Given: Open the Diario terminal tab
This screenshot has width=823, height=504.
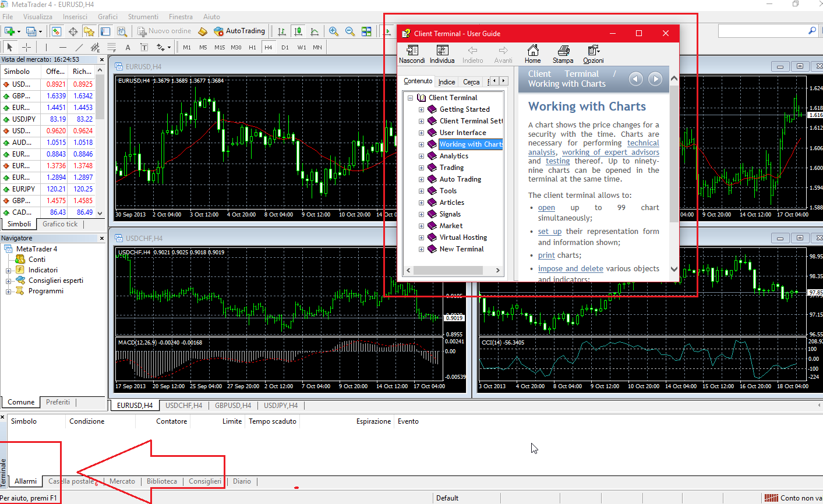Looking at the screenshot, I should click(242, 481).
